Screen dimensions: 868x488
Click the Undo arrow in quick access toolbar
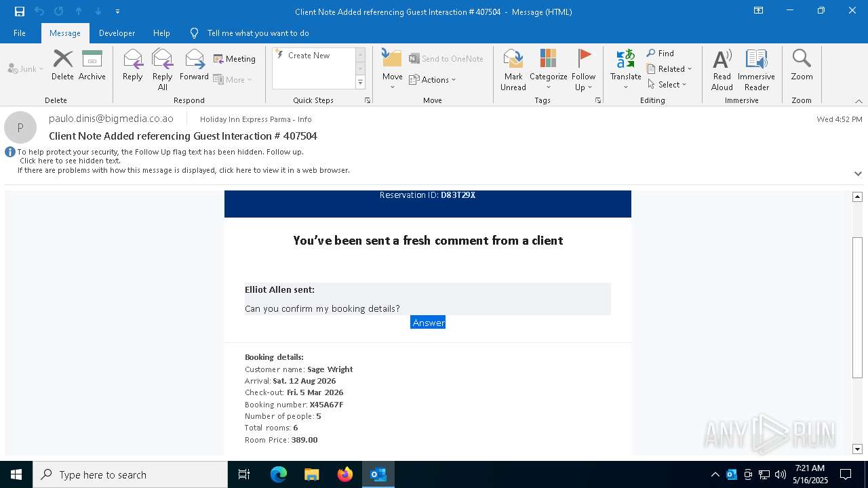pyautogui.click(x=39, y=12)
